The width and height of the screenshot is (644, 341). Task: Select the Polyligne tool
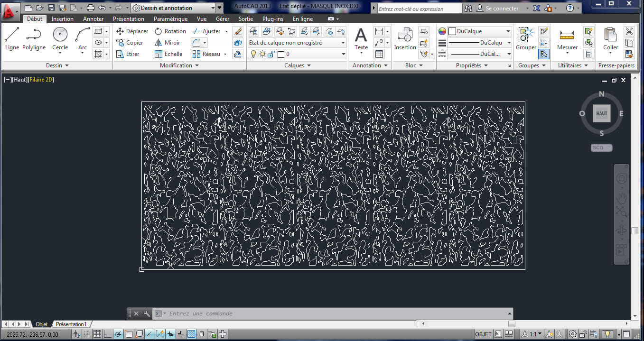click(x=34, y=39)
